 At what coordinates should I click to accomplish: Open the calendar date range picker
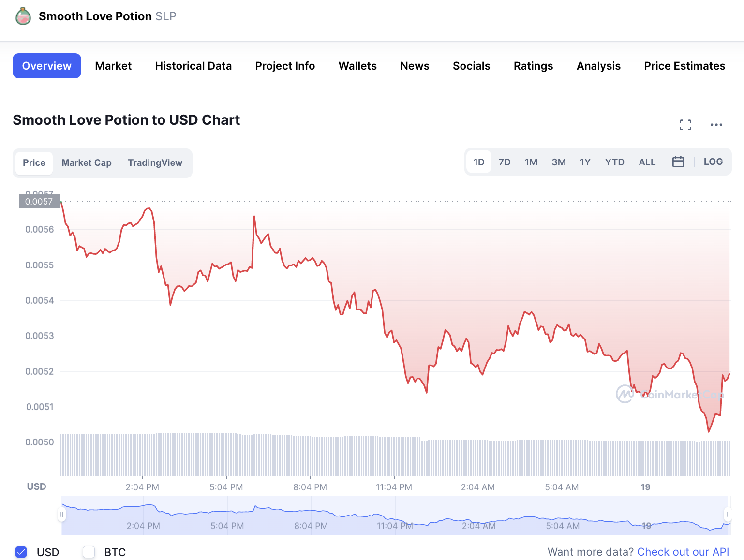point(678,162)
